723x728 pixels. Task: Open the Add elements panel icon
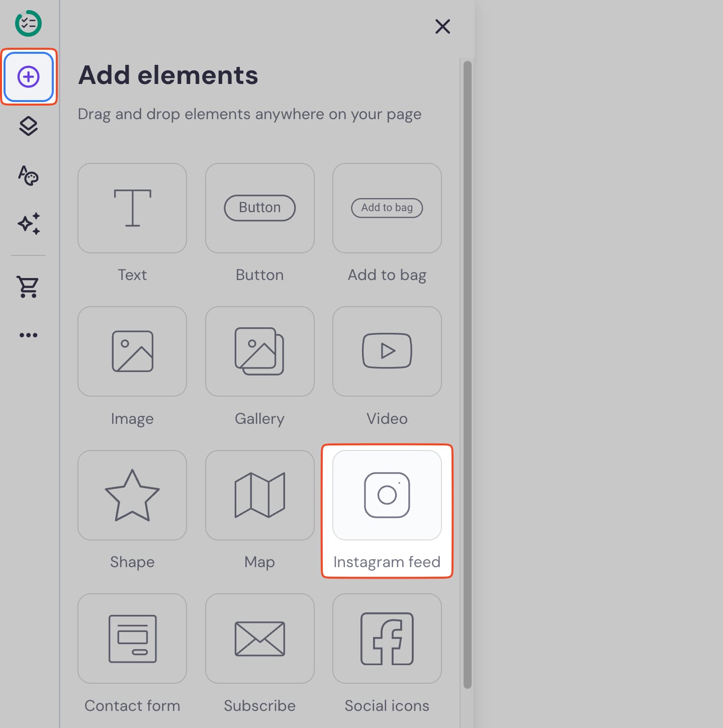(29, 76)
